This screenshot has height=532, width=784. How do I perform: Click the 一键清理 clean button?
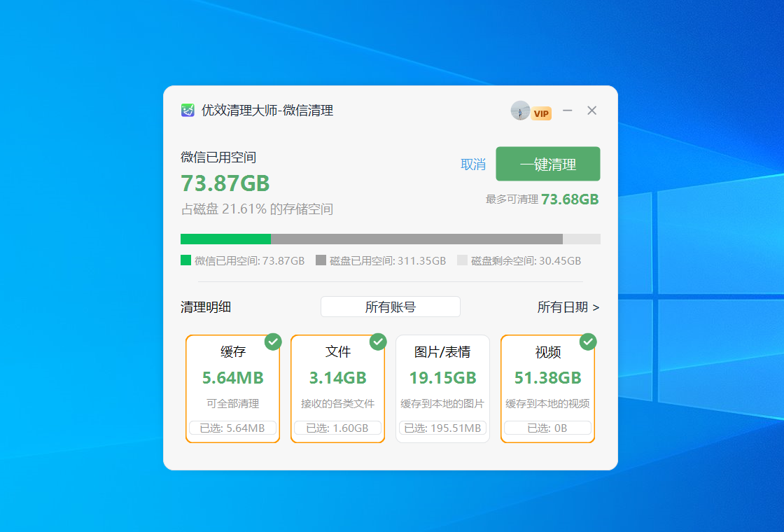click(x=547, y=164)
